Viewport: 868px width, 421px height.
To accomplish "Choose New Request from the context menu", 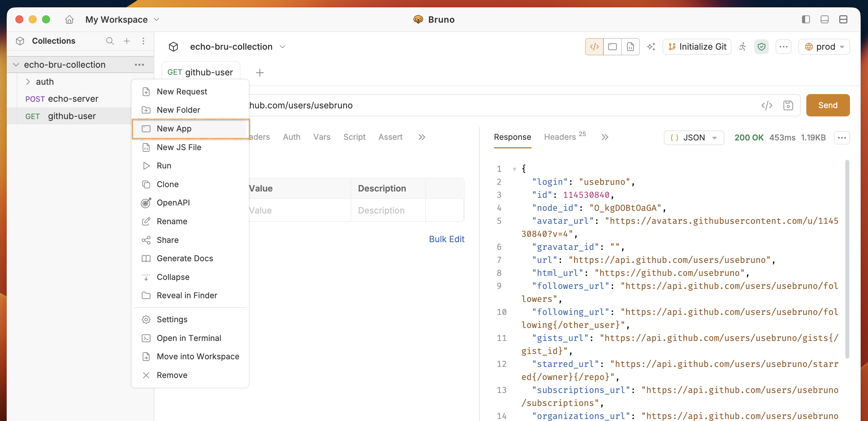I will click(x=190, y=92).
